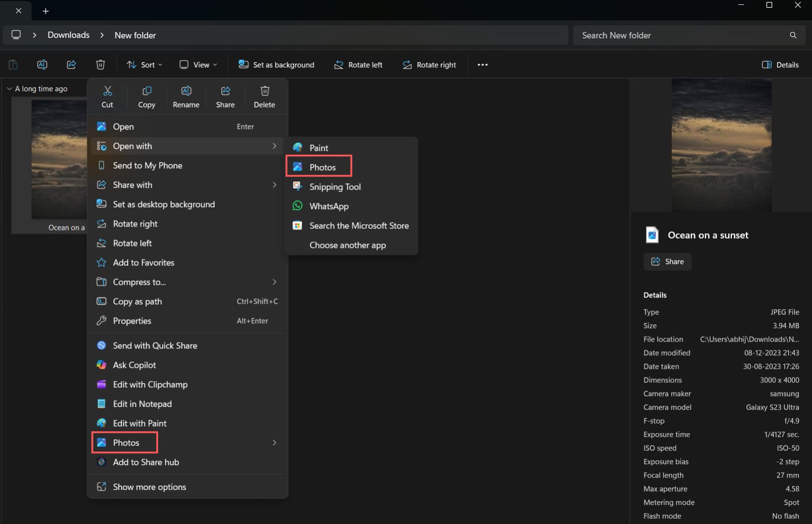Click the Copy icon in context menu

click(146, 97)
